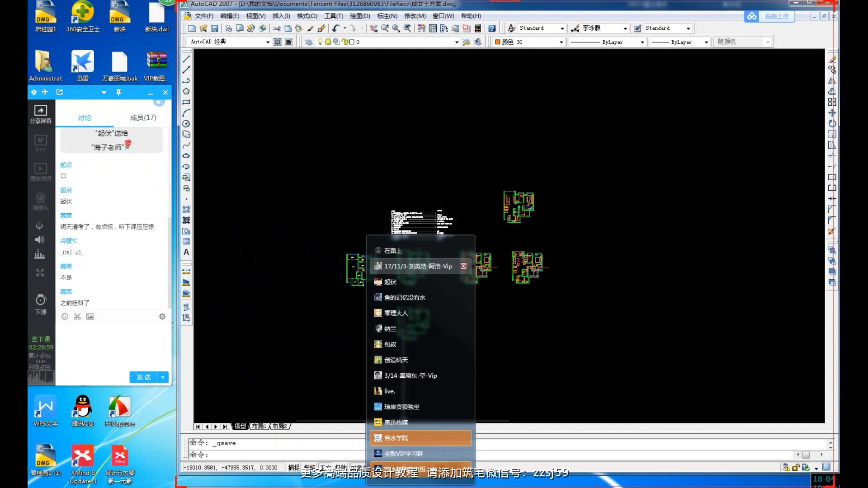Click the 发送 send button
Image resolution: width=868 pixels, height=488 pixels.
[x=144, y=377]
